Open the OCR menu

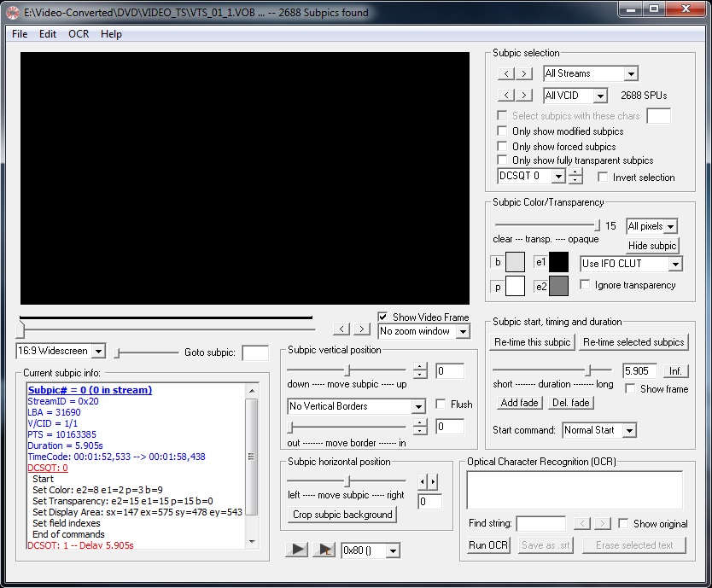tap(79, 34)
